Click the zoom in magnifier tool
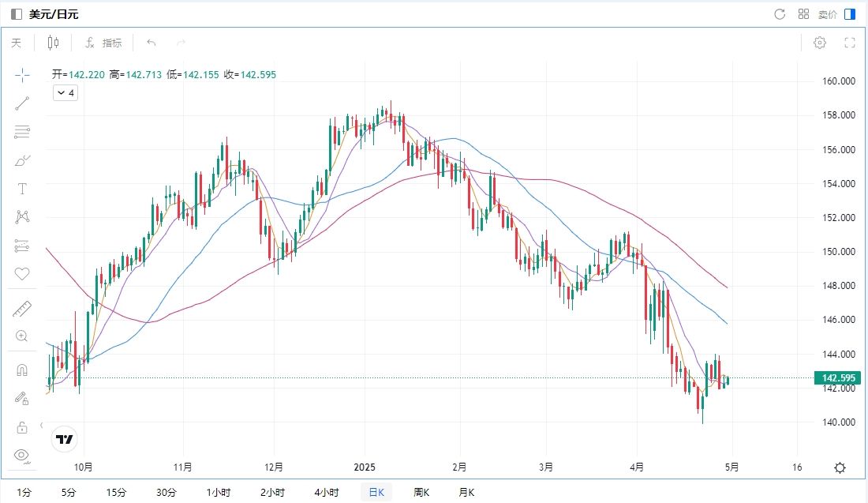 click(x=22, y=336)
